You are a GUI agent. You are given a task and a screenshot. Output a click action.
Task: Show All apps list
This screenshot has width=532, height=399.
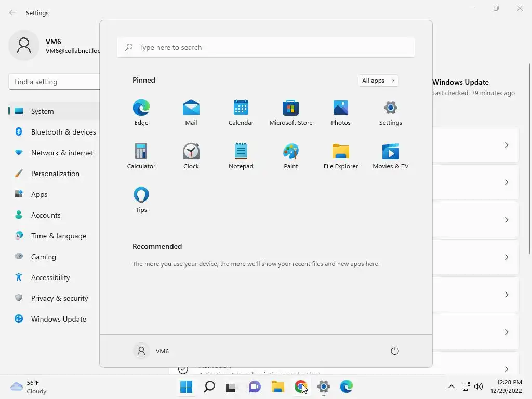point(378,81)
